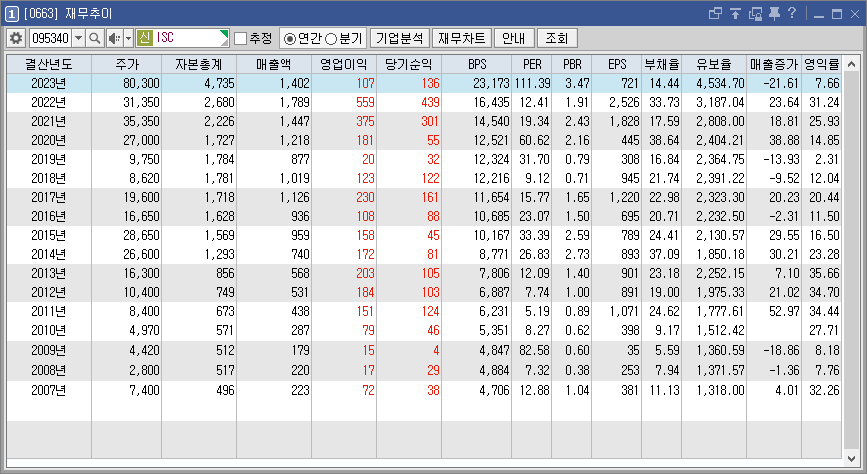867x474 pixels.
Task: Expand the speaker options dropdown arrow
Action: (x=128, y=38)
